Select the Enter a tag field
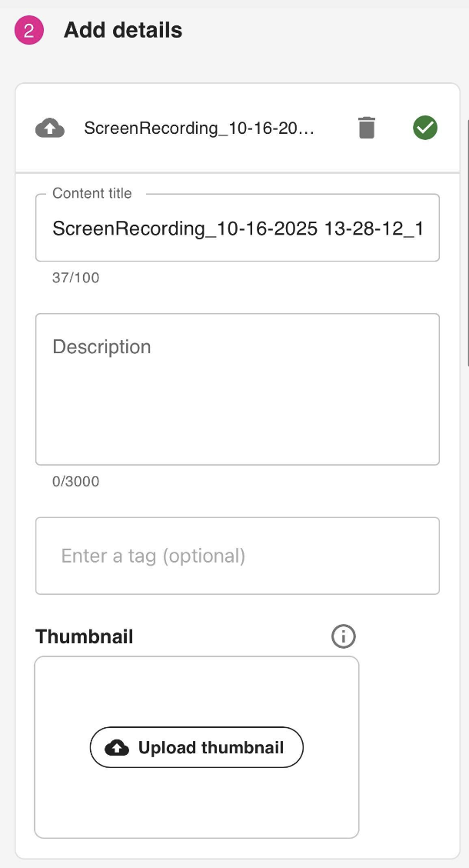This screenshot has height=868, width=469. click(237, 556)
